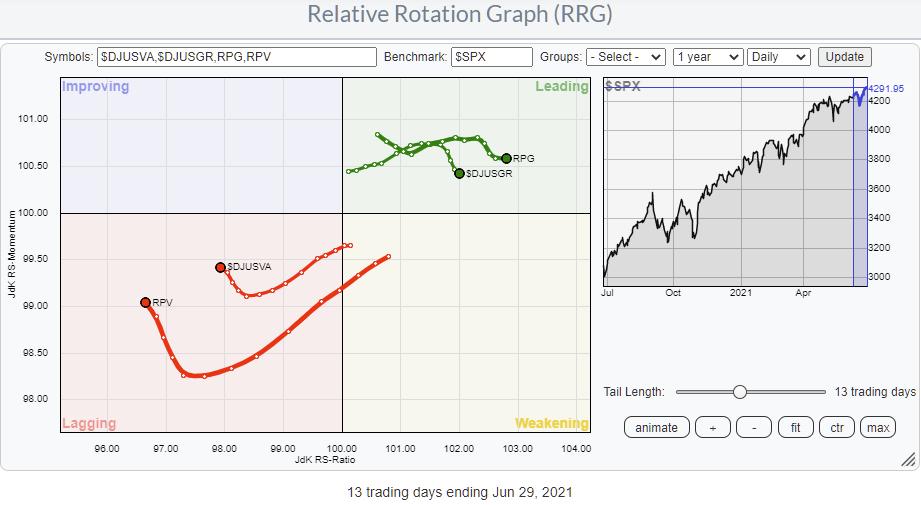The height and width of the screenshot is (505, 921).
Task: Open the Groups select dropdown
Action: pos(626,57)
